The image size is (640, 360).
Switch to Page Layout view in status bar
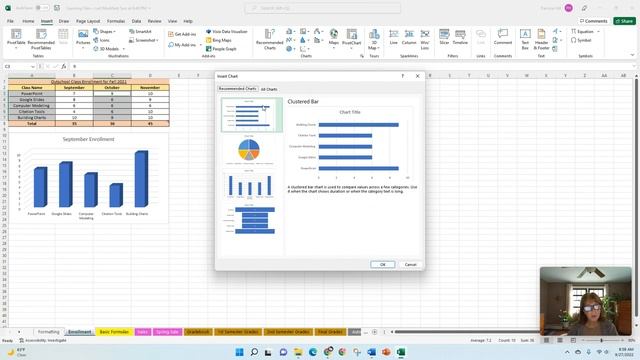560,340
